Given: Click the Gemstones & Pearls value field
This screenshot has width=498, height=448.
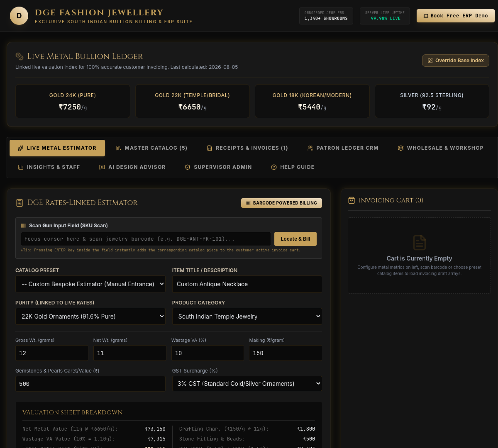Looking at the screenshot, I should tap(90, 384).
